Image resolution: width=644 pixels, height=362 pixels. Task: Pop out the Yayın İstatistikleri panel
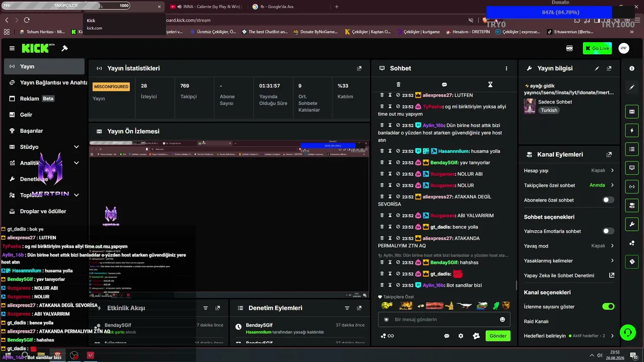(359, 68)
